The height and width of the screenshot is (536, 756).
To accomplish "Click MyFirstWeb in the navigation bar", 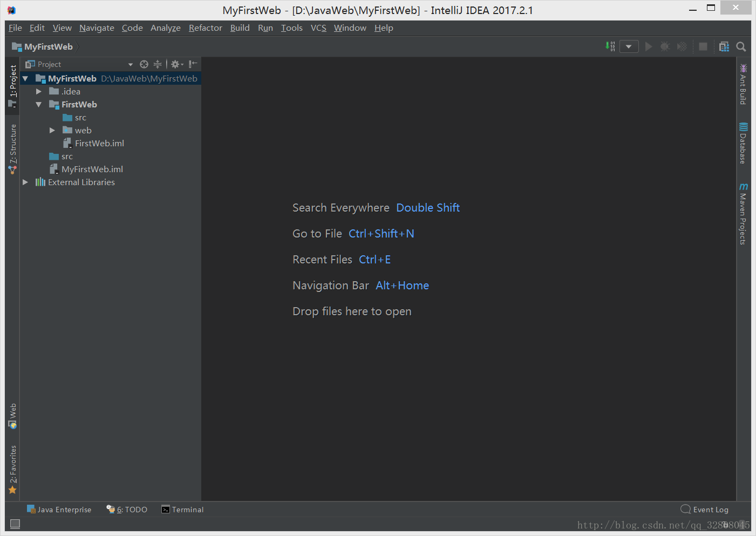I will point(42,47).
